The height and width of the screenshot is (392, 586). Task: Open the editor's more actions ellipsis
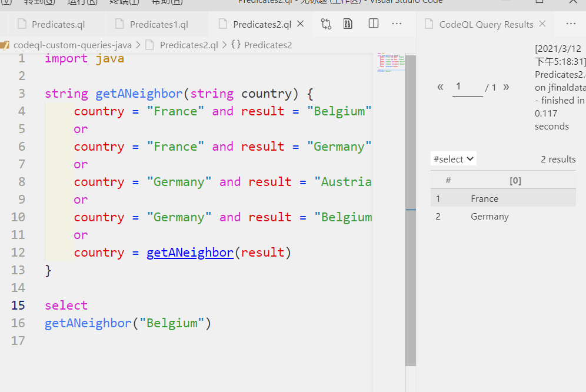(x=397, y=24)
